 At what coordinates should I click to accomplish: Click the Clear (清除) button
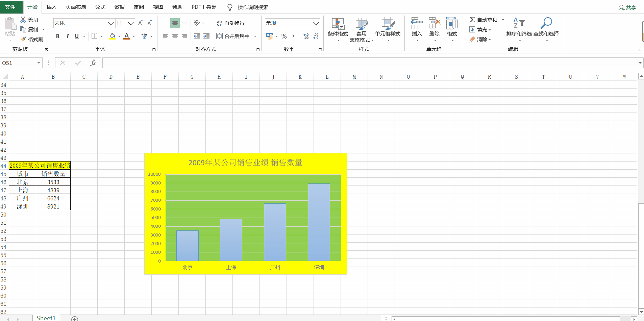click(480, 39)
